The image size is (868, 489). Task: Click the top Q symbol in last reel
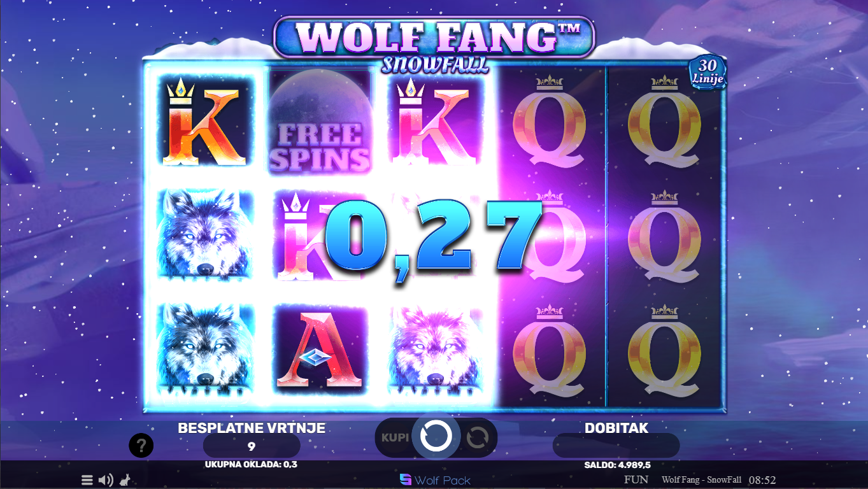click(665, 121)
